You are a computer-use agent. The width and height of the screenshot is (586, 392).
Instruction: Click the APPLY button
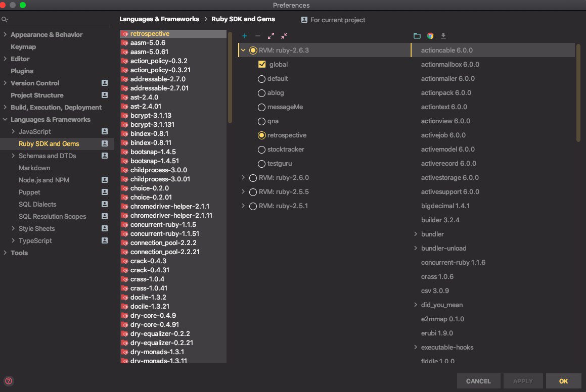pos(523,381)
